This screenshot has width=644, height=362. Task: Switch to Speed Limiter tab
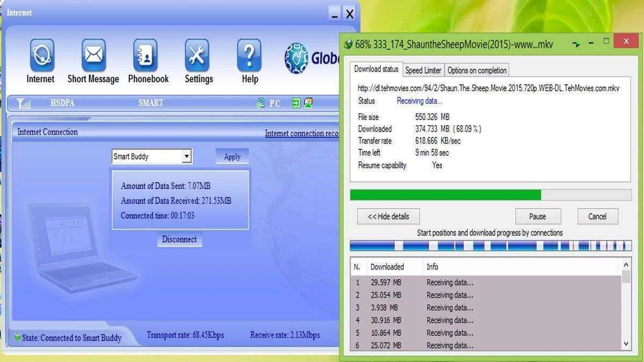(423, 70)
